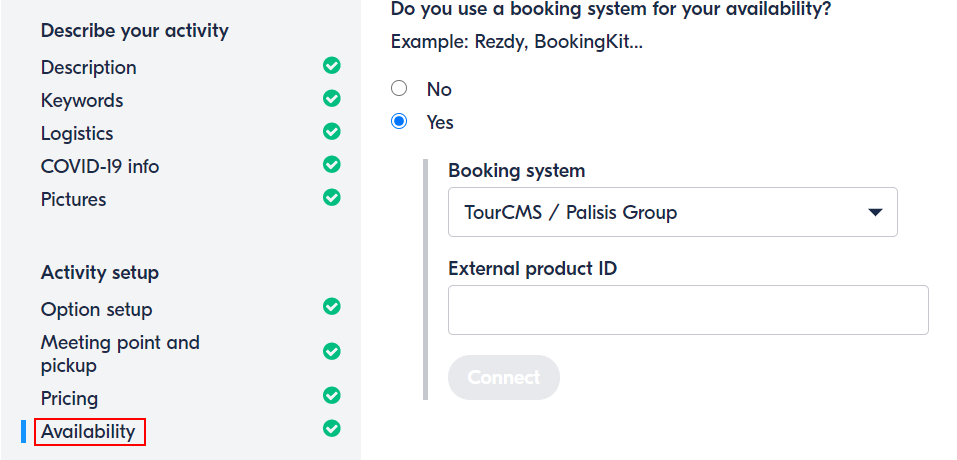
Task: Focus the External product ID field
Action: point(688,310)
